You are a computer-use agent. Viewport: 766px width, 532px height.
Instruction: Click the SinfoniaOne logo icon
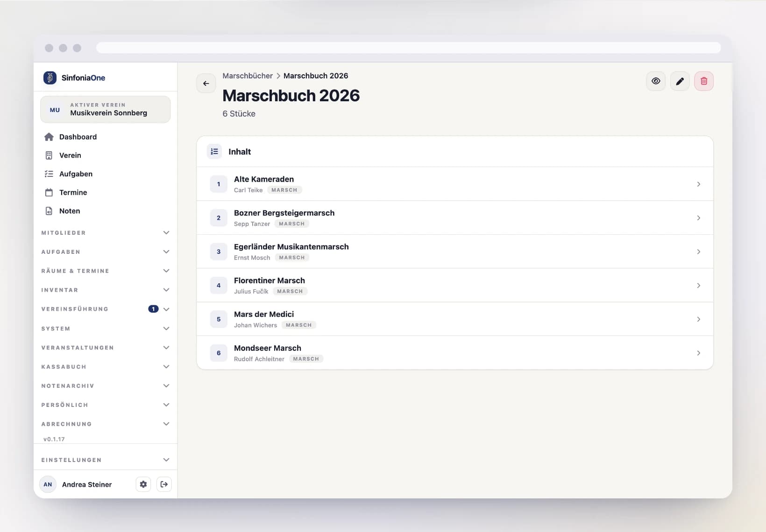pos(50,77)
